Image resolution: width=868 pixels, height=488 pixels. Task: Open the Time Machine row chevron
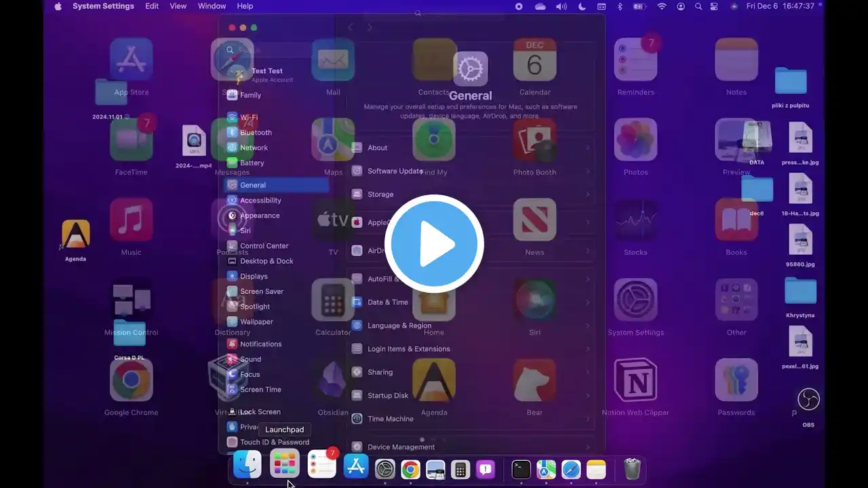click(588, 419)
